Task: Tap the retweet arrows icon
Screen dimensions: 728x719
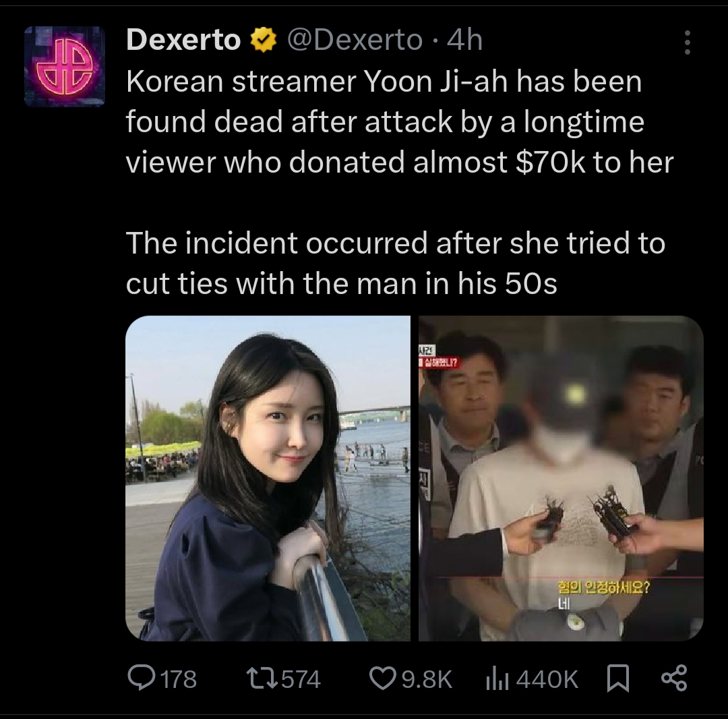Action: [x=262, y=678]
